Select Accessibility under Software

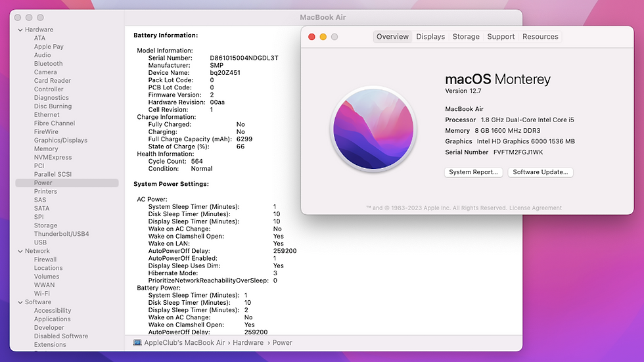coord(53,311)
